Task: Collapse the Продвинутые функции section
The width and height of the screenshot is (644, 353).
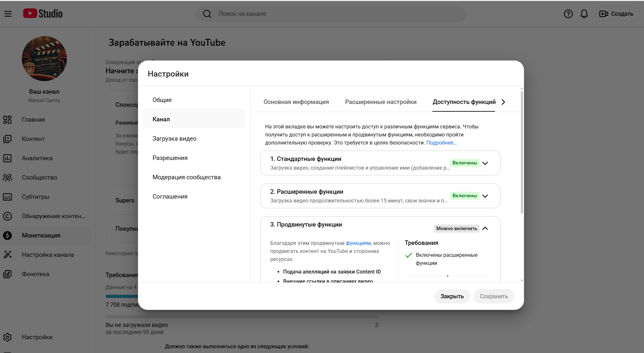Action: [x=485, y=228]
